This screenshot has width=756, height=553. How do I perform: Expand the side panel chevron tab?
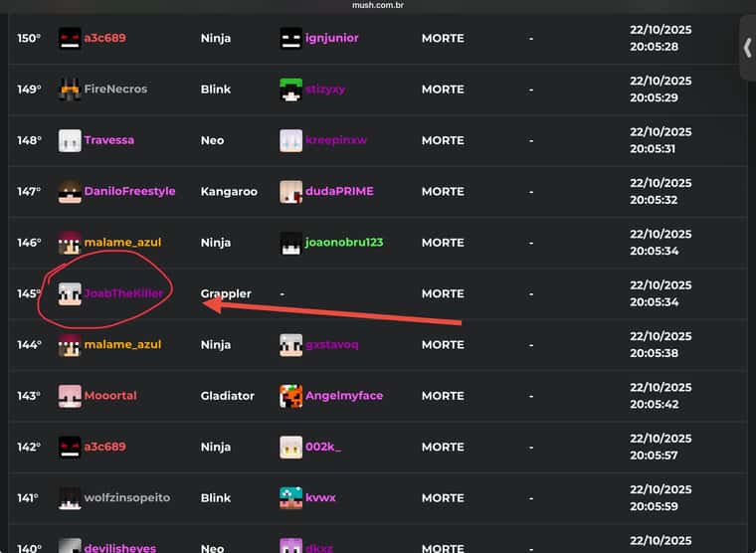pyautogui.click(x=747, y=48)
